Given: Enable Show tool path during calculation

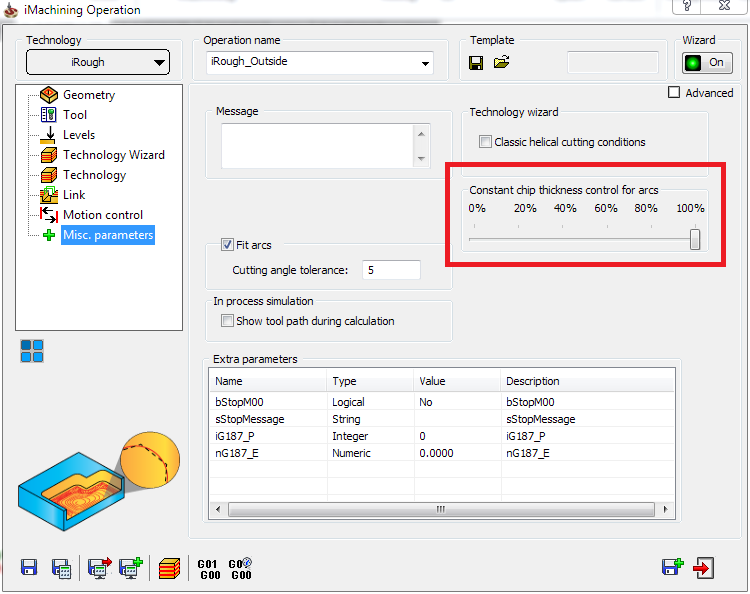Looking at the screenshot, I should [x=227, y=320].
